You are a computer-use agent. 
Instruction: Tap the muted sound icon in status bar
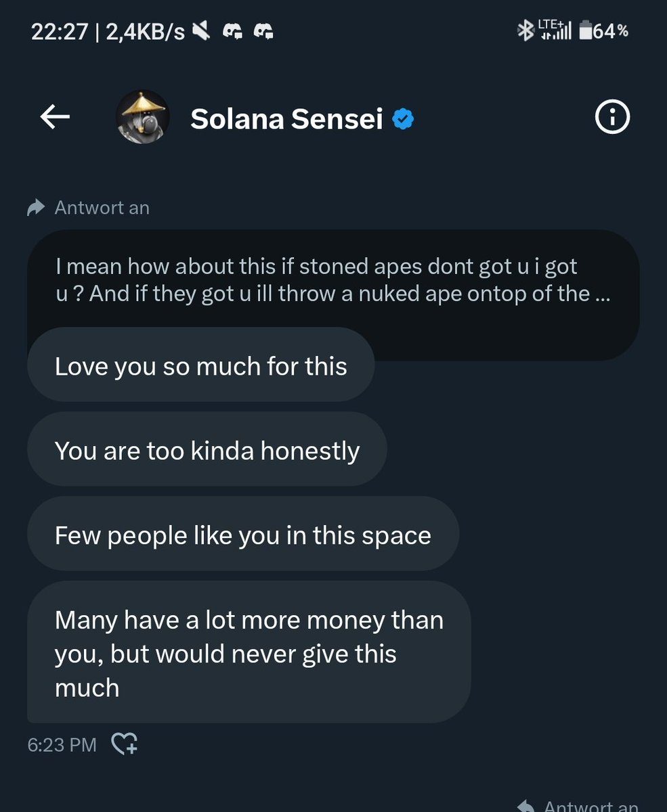[x=202, y=30]
